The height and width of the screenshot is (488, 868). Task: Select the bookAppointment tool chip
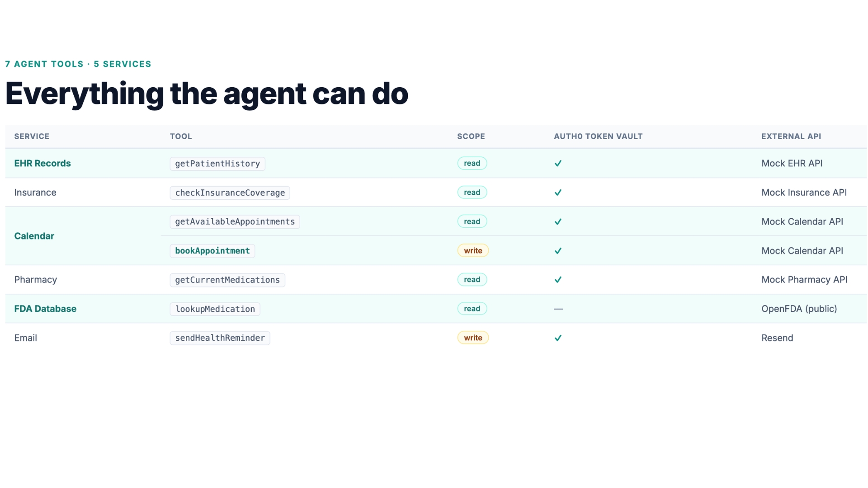[212, 251]
